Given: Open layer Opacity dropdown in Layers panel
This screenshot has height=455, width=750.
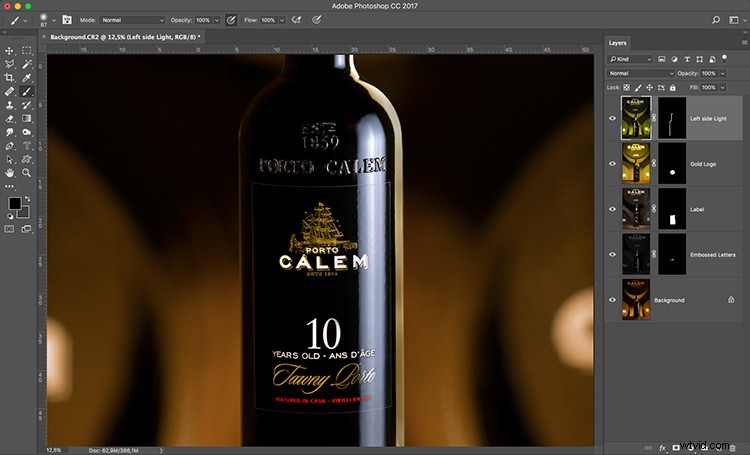Looking at the screenshot, I should coord(723,73).
